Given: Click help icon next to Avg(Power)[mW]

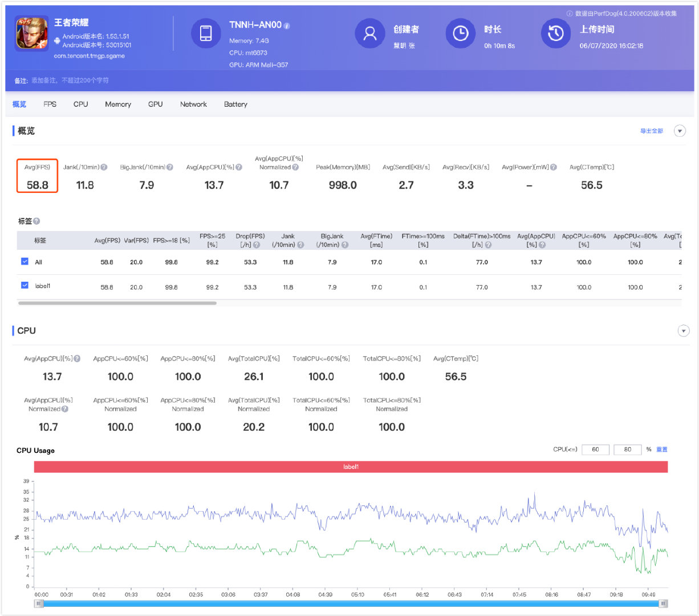Looking at the screenshot, I should coord(554,167).
